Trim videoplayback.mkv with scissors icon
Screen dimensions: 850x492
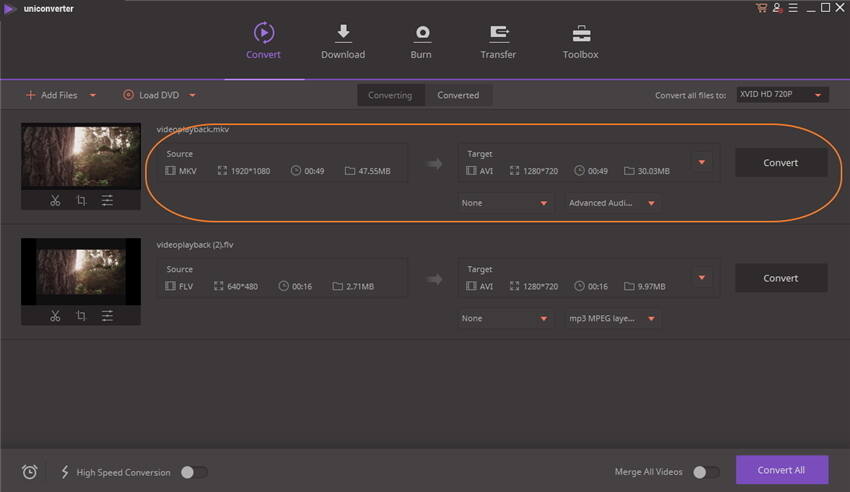(55, 200)
